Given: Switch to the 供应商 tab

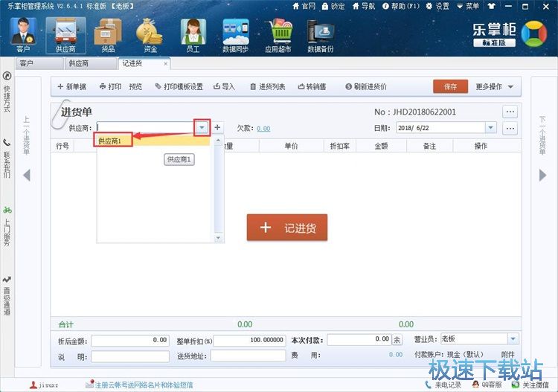Looking at the screenshot, I should pos(90,64).
